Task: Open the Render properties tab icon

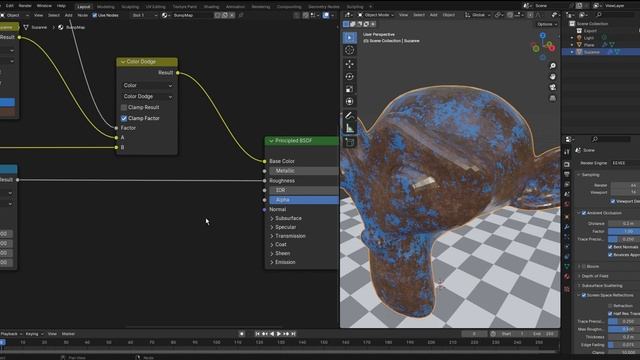Action: 567,164
